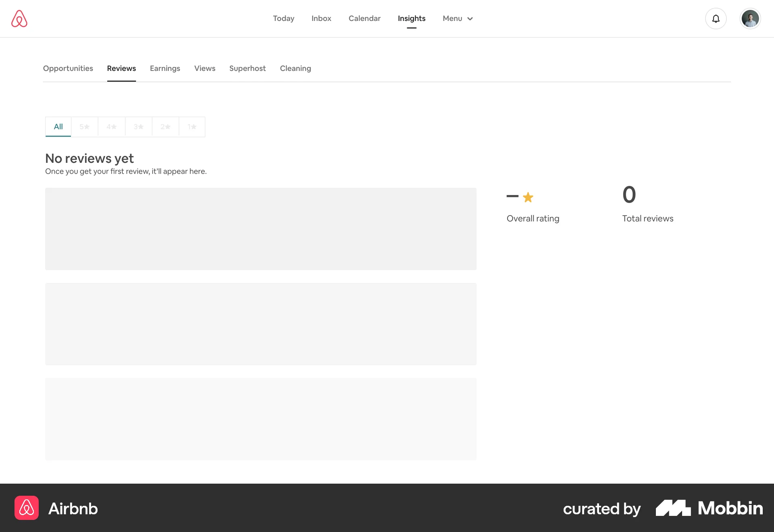Viewport: 774px width, 532px height.
Task: Open the Superhost insights tab
Action: tap(247, 68)
